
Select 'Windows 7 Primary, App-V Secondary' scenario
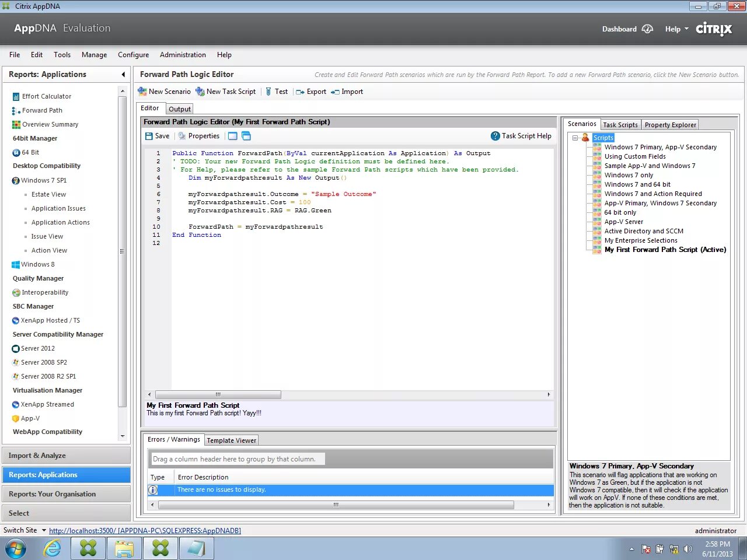660,147
